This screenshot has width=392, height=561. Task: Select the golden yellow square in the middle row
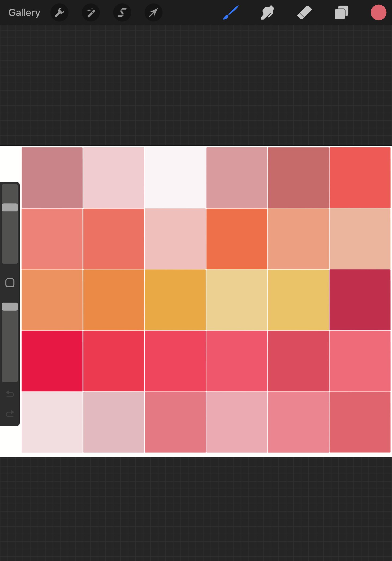(x=176, y=299)
